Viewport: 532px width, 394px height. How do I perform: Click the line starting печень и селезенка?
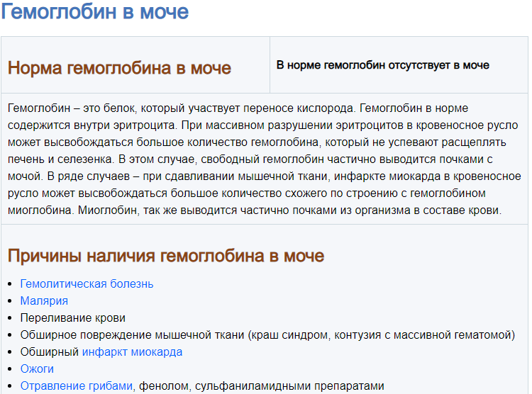coord(250,159)
